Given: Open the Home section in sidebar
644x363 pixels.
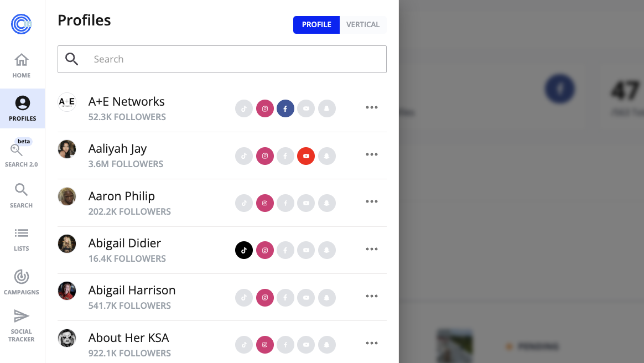Looking at the screenshot, I should pos(22,66).
